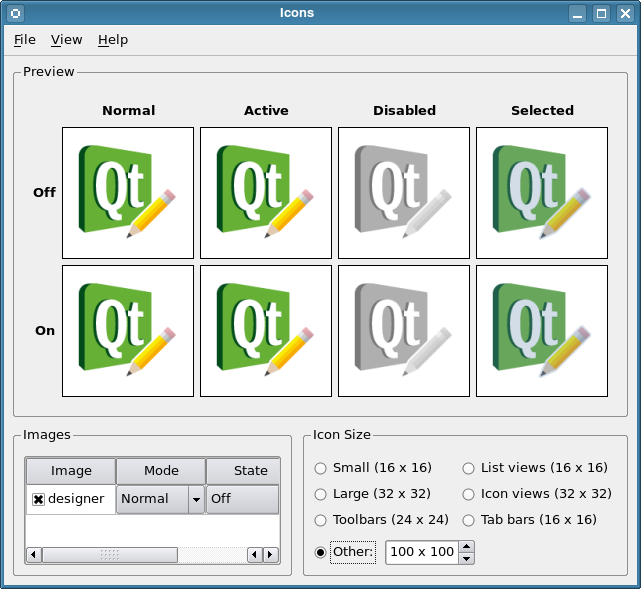Choose the Toolbars (24 x 24) size option

click(x=321, y=520)
